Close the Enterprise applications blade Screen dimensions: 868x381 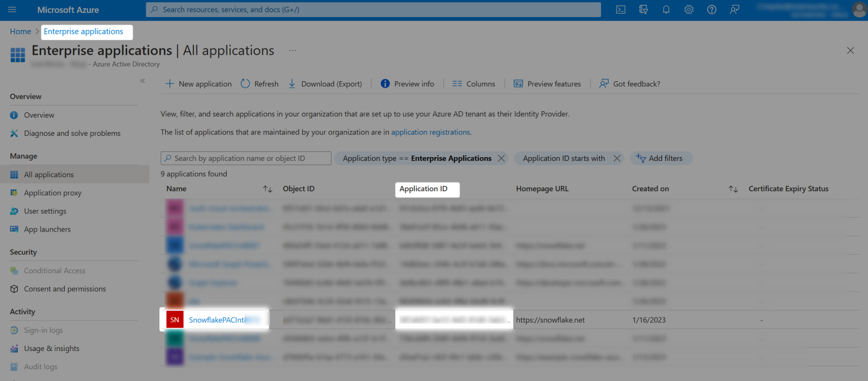850,51
